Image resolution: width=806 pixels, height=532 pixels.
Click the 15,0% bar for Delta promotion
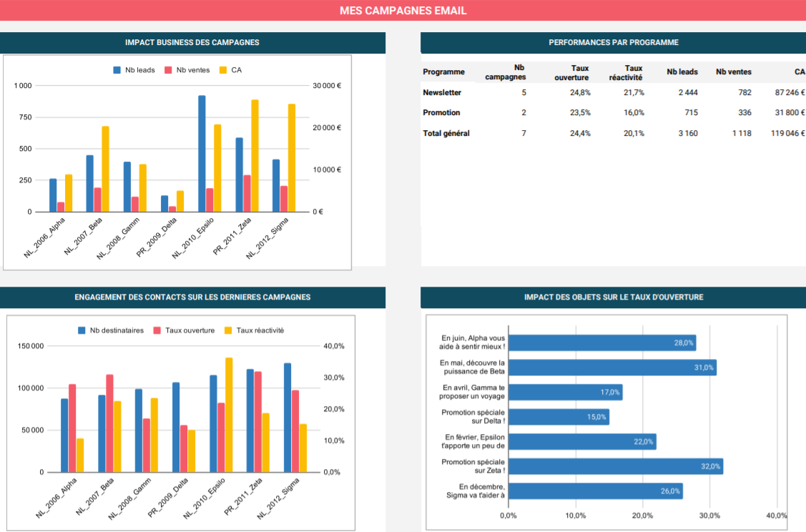click(x=559, y=417)
